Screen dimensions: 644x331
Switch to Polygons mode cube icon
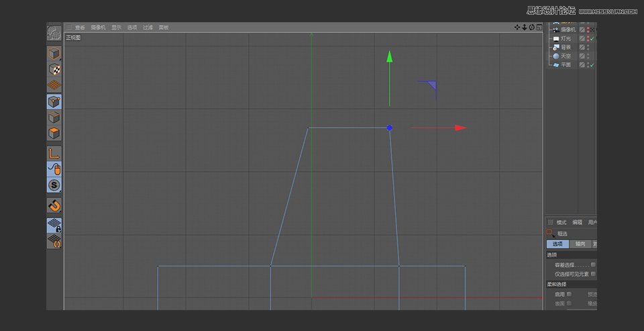point(54,133)
